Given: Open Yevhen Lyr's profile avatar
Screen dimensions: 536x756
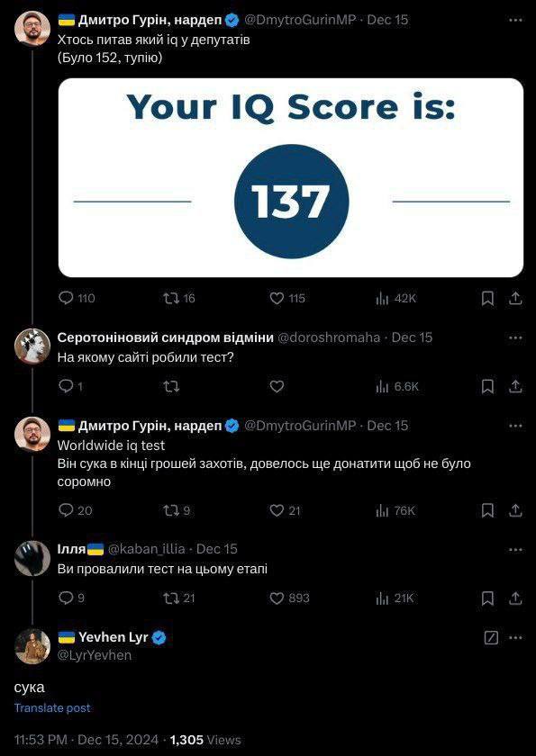Looking at the screenshot, I should point(32,646).
